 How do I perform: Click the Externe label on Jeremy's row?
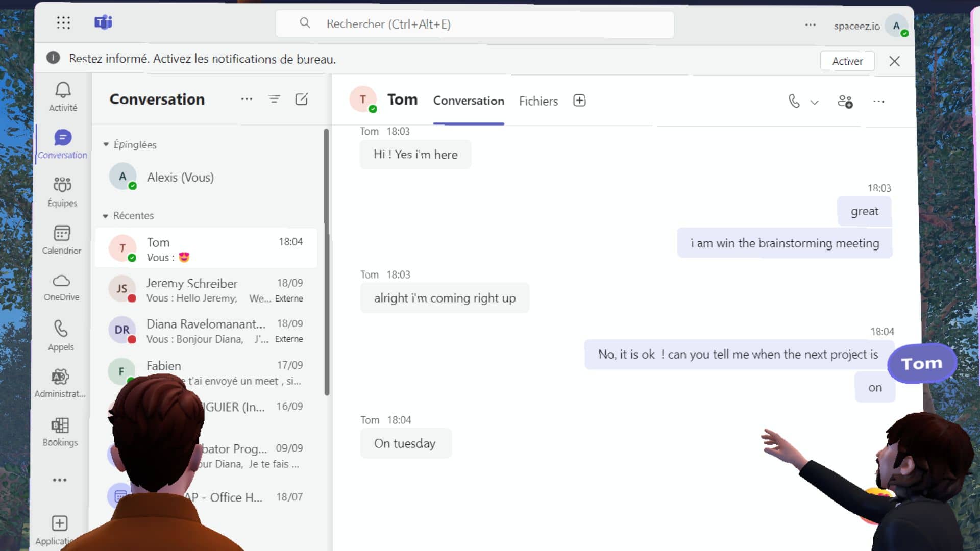click(289, 298)
